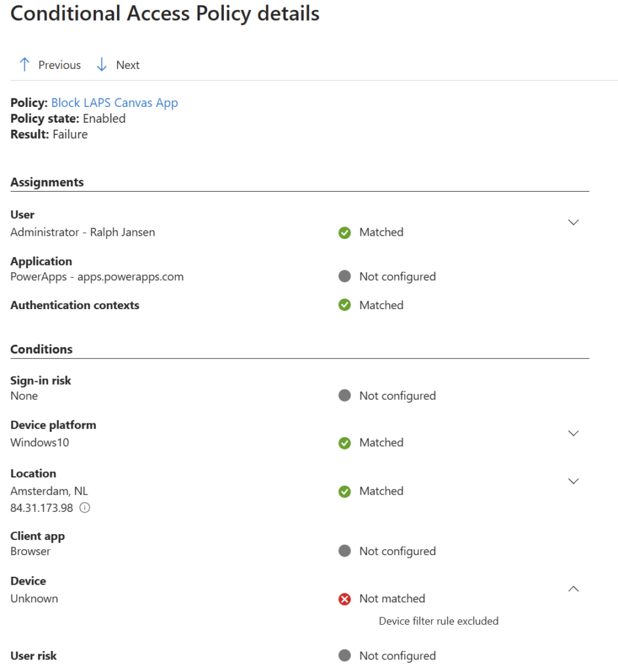Click the green Matched icon for Location
Image resolution: width=618 pixels, height=672 pixels.
pyautogui.click(x=345, y=491)
